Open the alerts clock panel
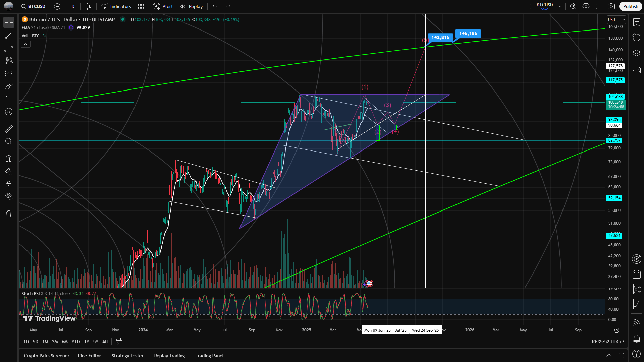This screenshot has height=362, width=644. pyautogui.click(x=637, y=37)
